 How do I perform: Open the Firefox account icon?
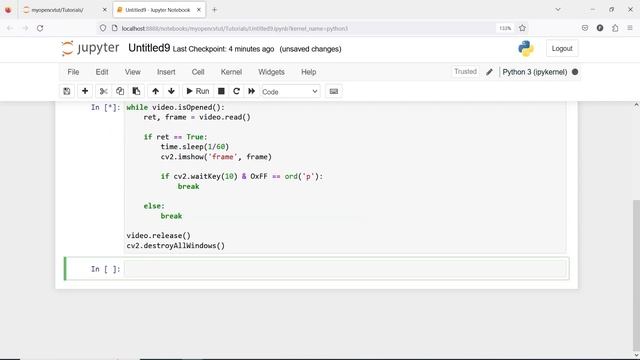(x=600, y=28)
